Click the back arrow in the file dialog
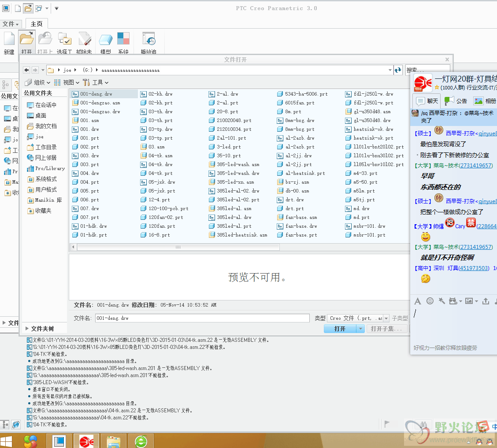This screenshot has width=497, height=448. coord(26,70)
